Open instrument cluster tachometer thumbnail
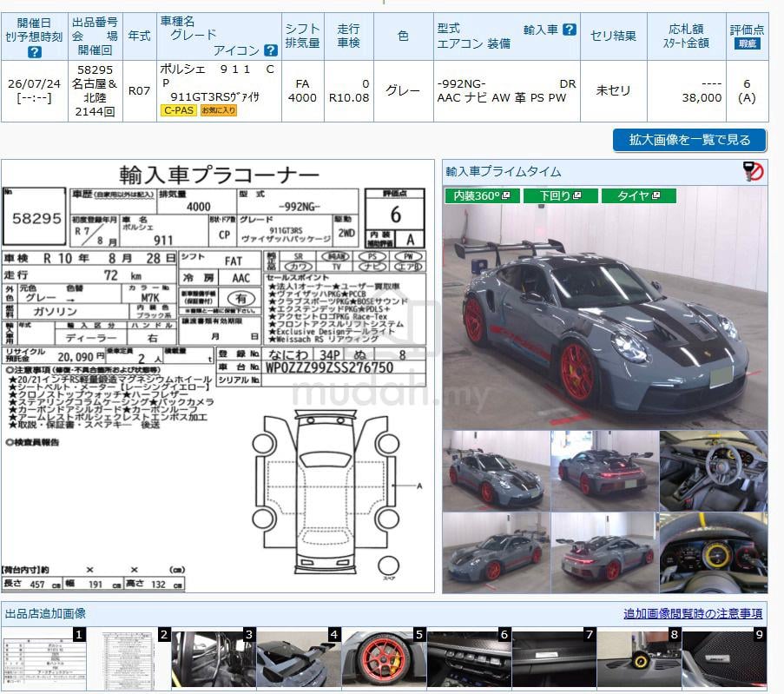Image resolution: width=784 pixels, height=694 pixels. coord(714,552)
